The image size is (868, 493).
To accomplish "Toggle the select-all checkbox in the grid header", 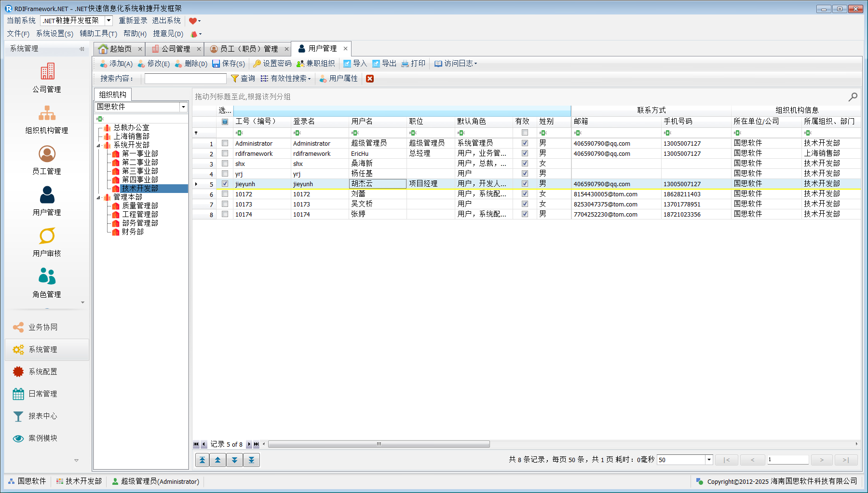I will (225, 122).
